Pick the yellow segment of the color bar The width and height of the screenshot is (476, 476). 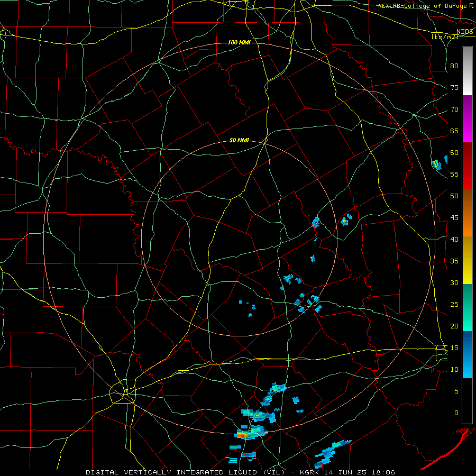[x=467, y=260]
